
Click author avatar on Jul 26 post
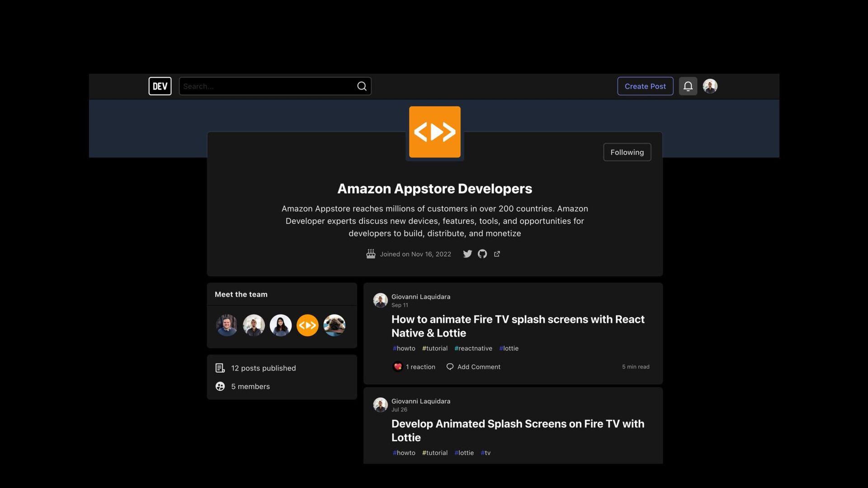[380, 405]
